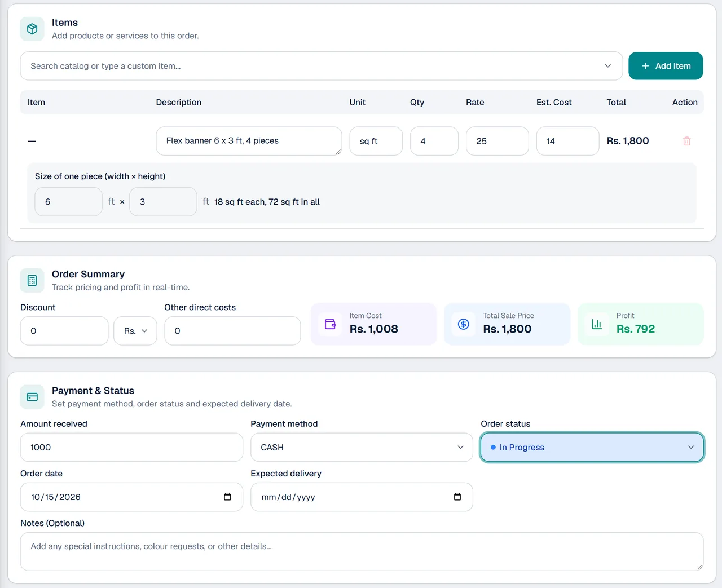The width and height of the screenshot is (722, 588).
Task: Click the Items box icon
Action: click(x=32, y=29)
